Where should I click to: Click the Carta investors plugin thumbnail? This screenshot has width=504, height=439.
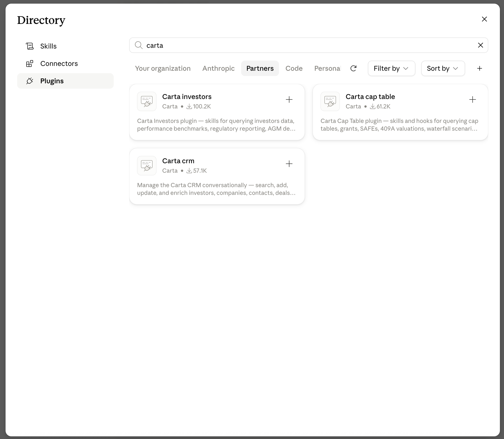(x=147, y=101)
